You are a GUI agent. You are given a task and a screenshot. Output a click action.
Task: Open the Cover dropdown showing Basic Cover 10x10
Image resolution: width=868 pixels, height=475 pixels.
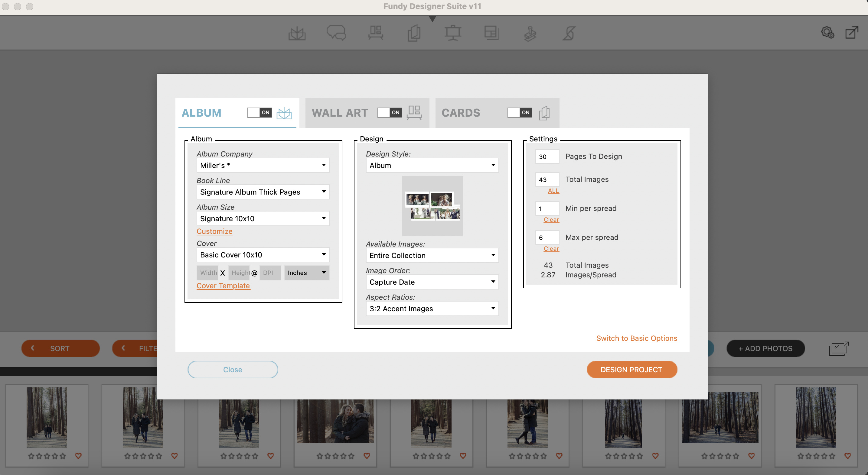tap(263, 255)
